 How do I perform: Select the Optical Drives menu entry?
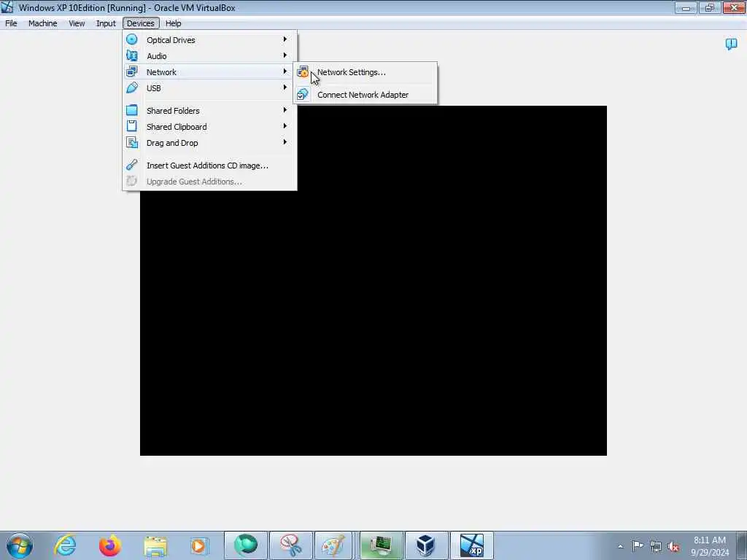coord(209,40)
